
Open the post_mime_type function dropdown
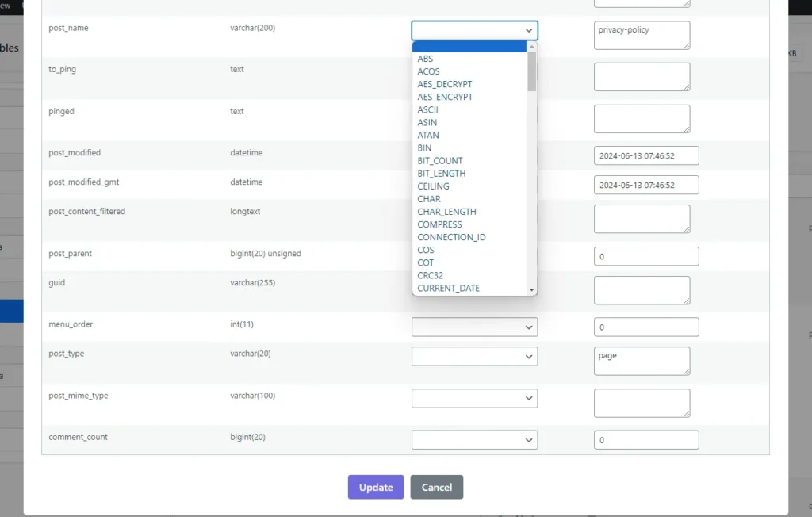[473, 398]
